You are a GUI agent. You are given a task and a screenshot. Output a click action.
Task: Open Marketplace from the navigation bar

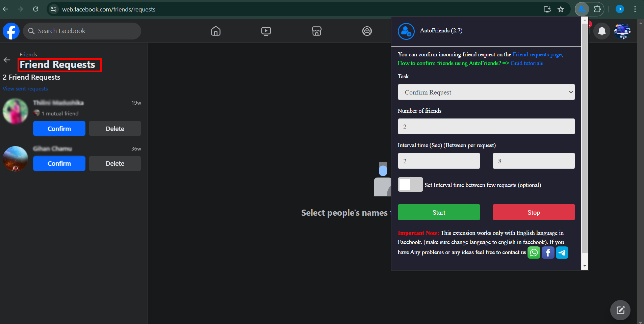tap(316, 31)
